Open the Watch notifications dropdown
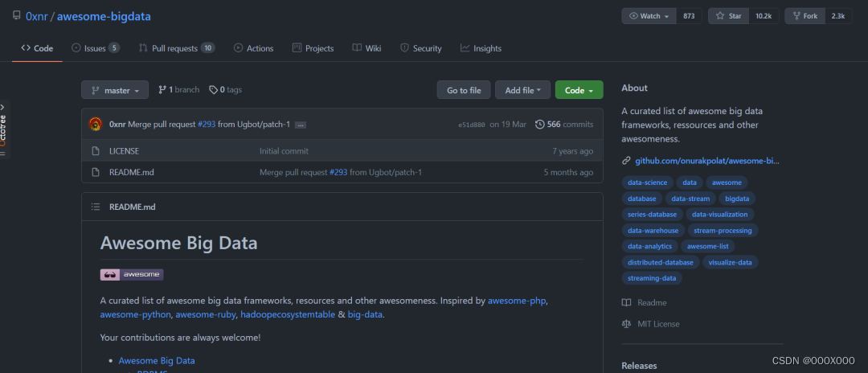Image resolution: width=868 pixels, height=373 pixels. [649, 16]
